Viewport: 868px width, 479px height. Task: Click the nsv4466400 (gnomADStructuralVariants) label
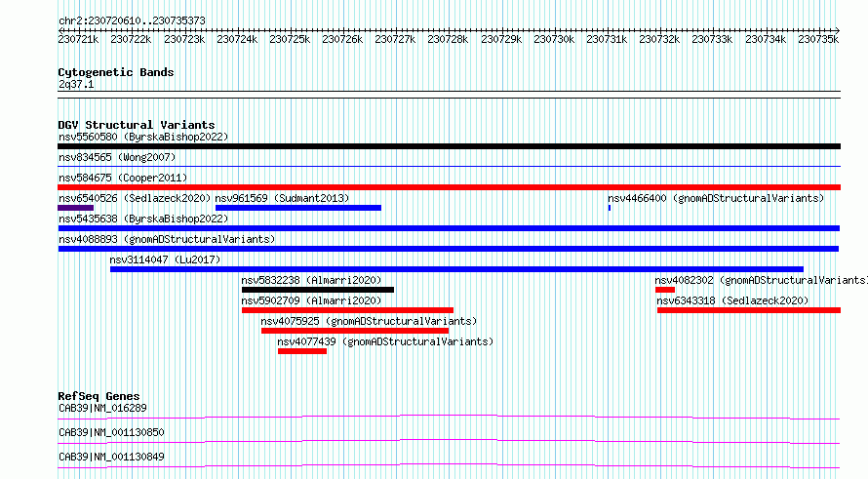[716, 198]
